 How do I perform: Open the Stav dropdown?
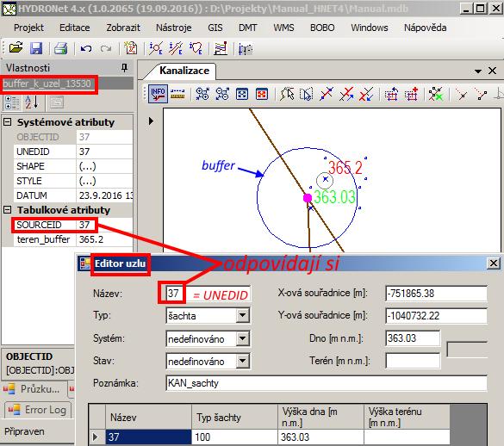243,361
